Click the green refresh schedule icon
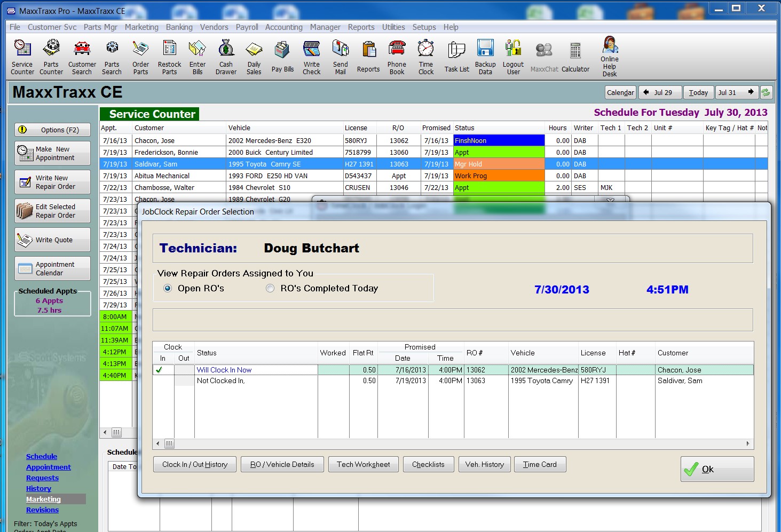 (x=766, y=92)
